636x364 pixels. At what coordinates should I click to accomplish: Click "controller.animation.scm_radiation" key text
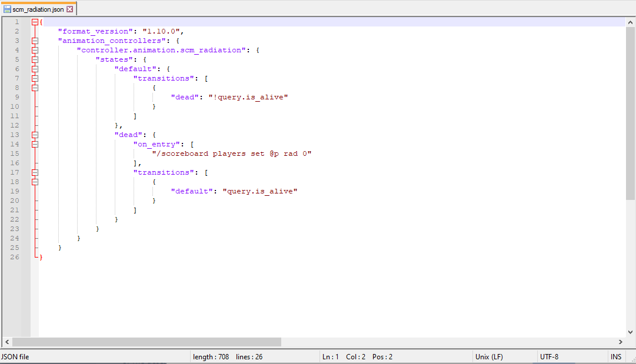(x=161, y=50)
